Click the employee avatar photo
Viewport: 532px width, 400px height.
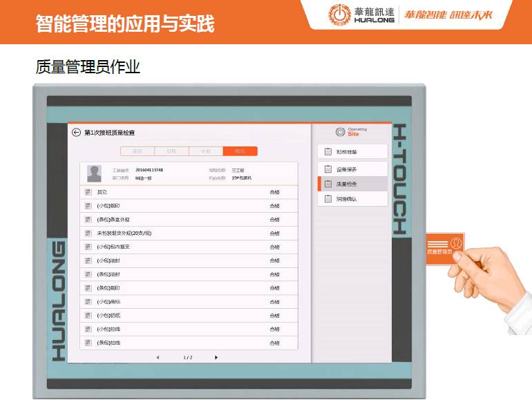pos(93,173)
